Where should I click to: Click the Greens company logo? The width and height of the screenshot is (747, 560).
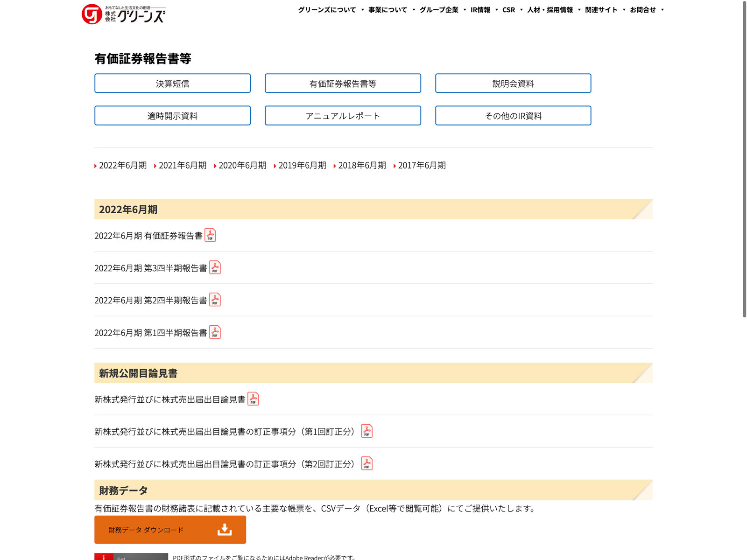(x=123, y=14)
